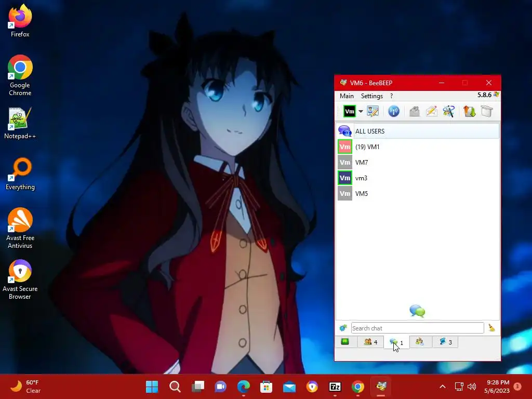Click the ALL USERS chat bubbles icon

[345, 131]
